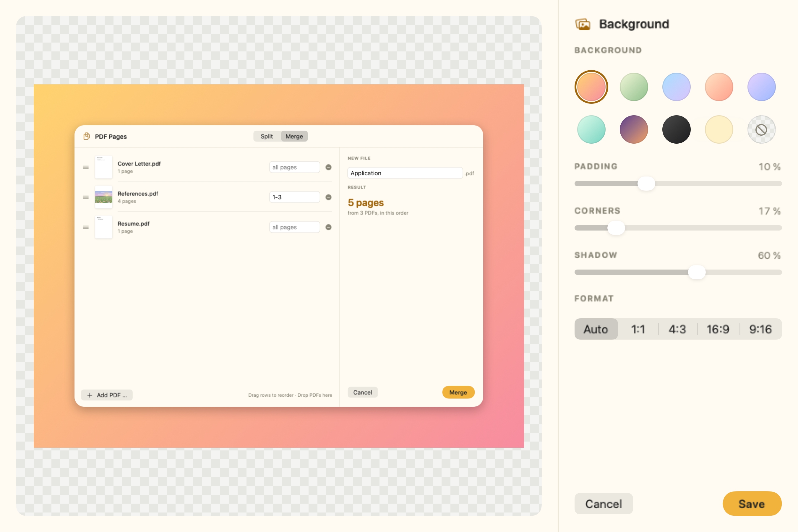Choose the purple-to-orange dusk swatch
Image resolution: width=798 pixels, height=532 pixels.
tap(634, 130)
